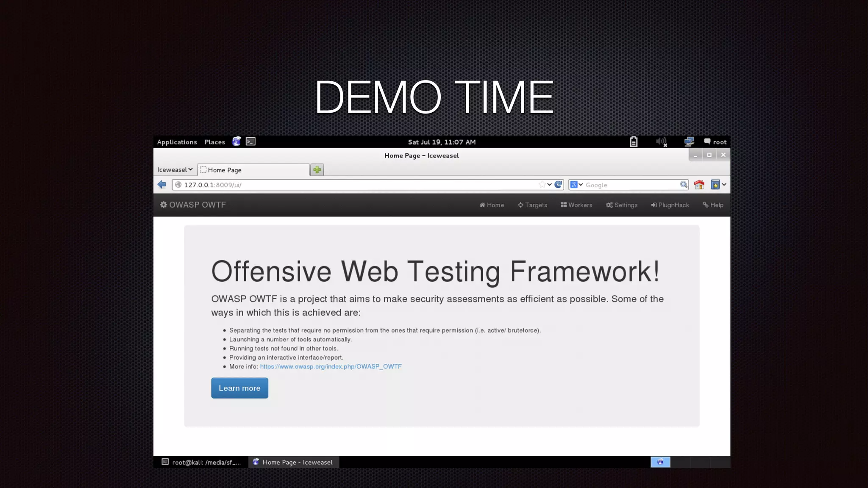Click the highlighted workspace switcher cell
This screenshot has height=488, width=868.
(660, 462)
